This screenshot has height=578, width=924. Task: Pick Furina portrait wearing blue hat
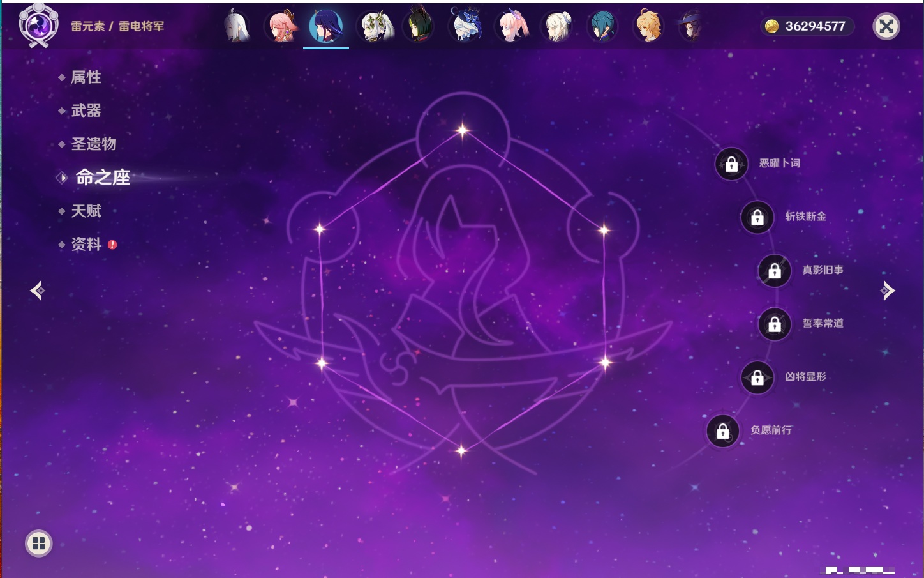tap(466, 26)
